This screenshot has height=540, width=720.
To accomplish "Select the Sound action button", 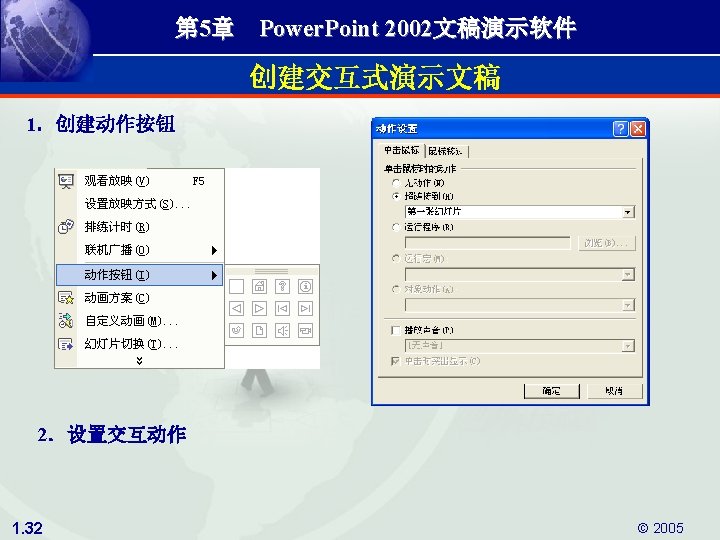I will click(x=282, y=331).
